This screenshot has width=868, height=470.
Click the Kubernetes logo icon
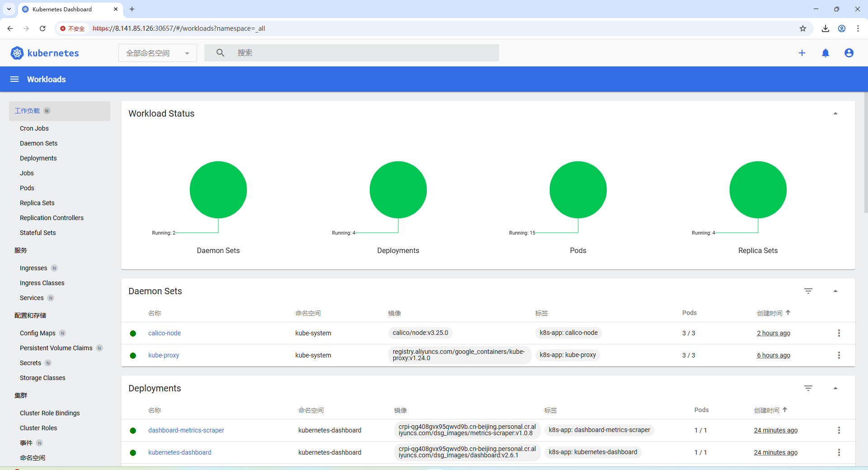pos(17,53)
